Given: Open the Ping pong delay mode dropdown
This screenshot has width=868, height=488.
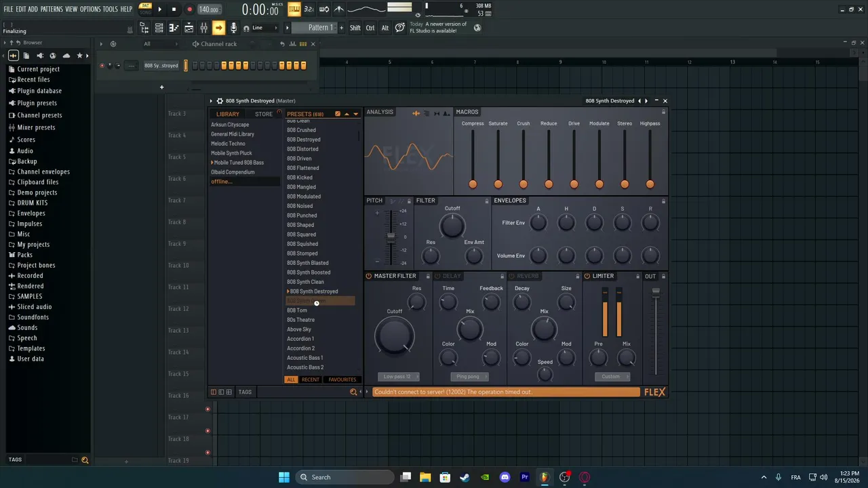Looking at the screenshot, I should click(469, 377).
